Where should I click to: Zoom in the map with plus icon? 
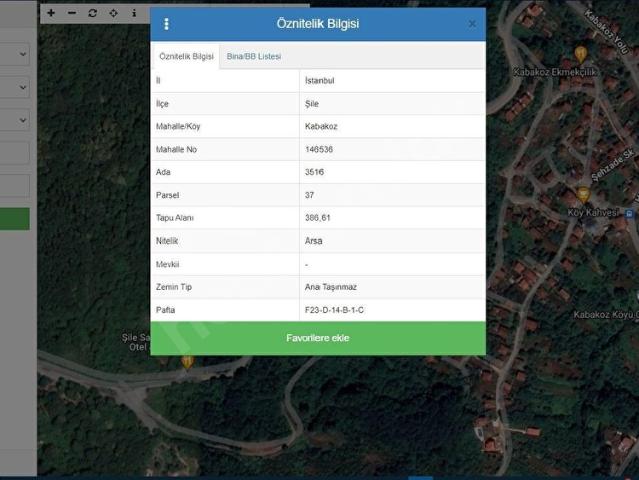click(51, 13)
